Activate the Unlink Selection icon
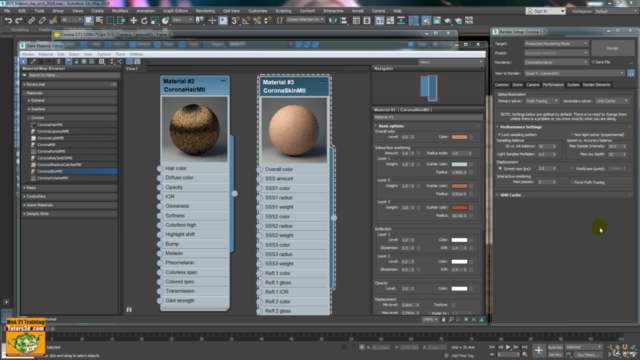 tap(42, 20)
